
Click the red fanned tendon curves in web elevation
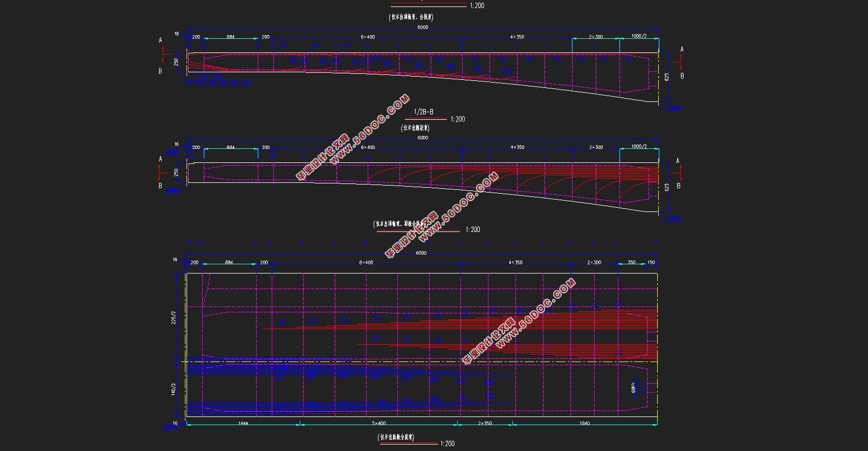[x=512, y=179]
